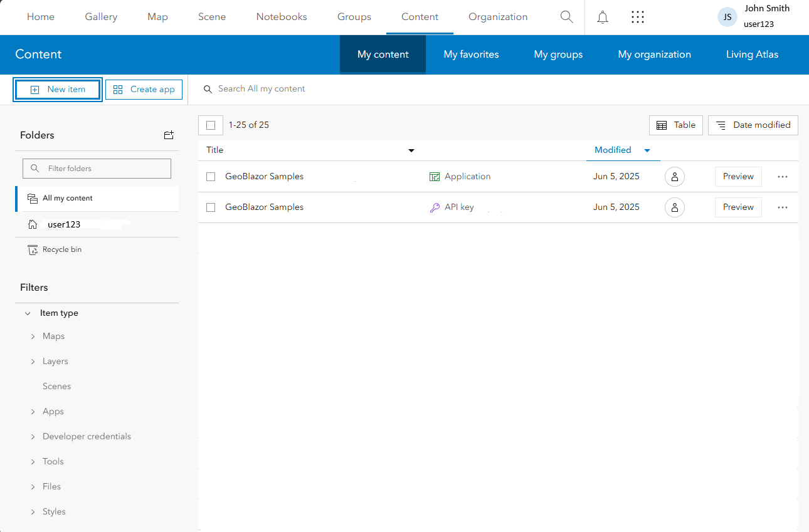
Task: Open the app launcher grid icon
Action: (638, 17)
